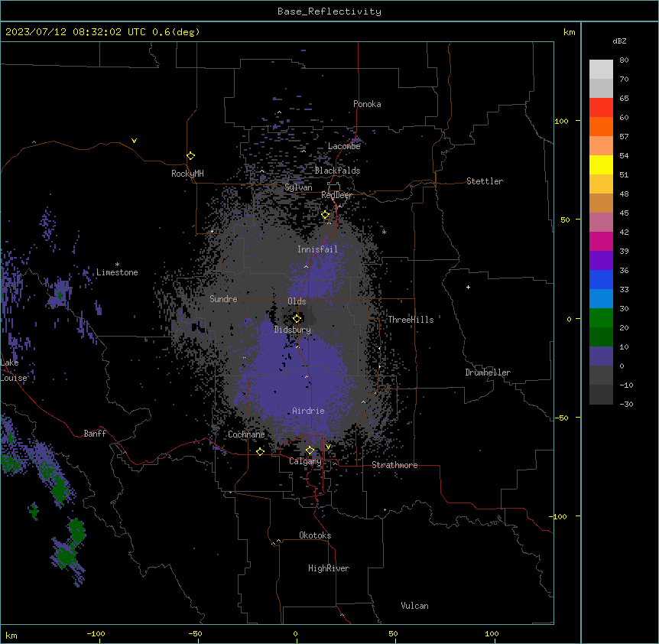This screenshot has height=644, width=659.
Task: Click the Stettler town label
Action: pyautogui.click(x=485, y=181)
